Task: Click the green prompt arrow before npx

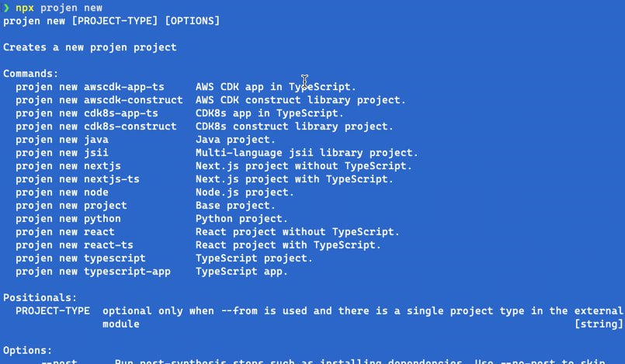Action: tap(6, 8)
